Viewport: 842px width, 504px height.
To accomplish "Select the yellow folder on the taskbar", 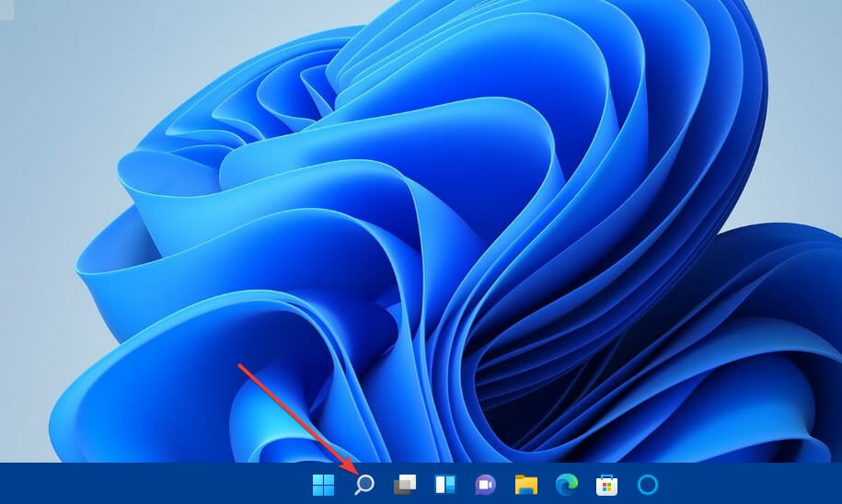I will click(525, 485).
